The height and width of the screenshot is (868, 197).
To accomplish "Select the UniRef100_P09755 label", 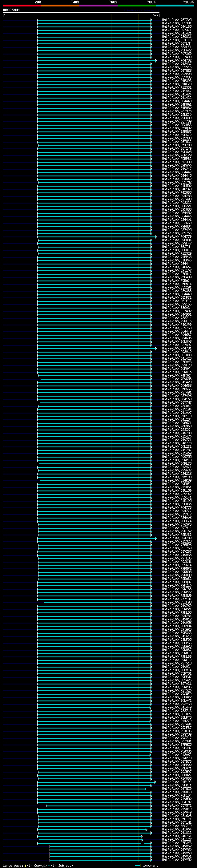I will tap(176, 457).
